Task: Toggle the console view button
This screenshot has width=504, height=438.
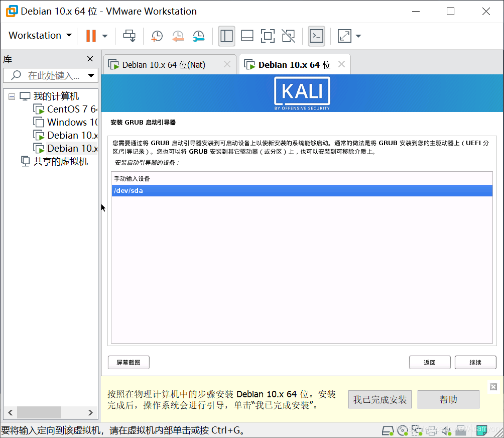Action: pyautogui.click(x=316, y=36)
